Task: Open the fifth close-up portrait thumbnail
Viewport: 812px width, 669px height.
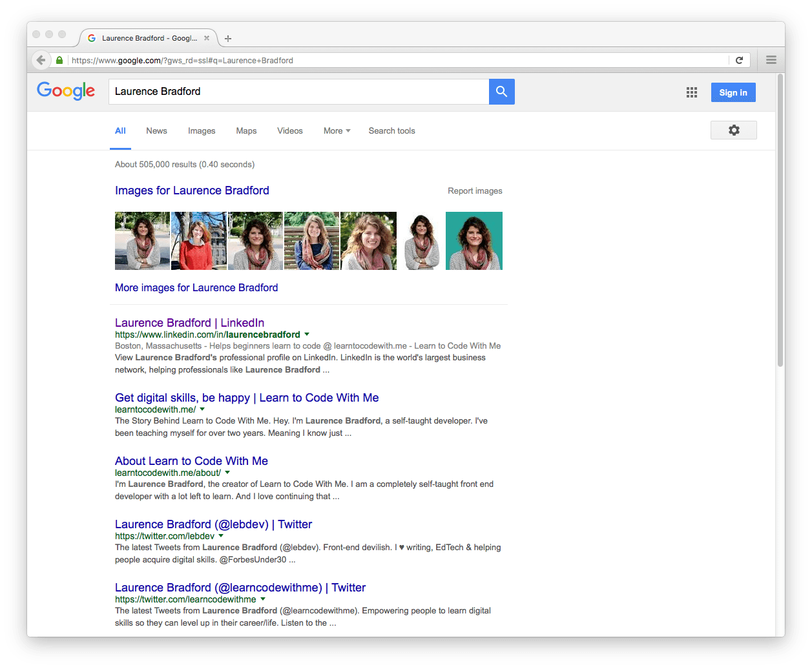Action: 368,241
